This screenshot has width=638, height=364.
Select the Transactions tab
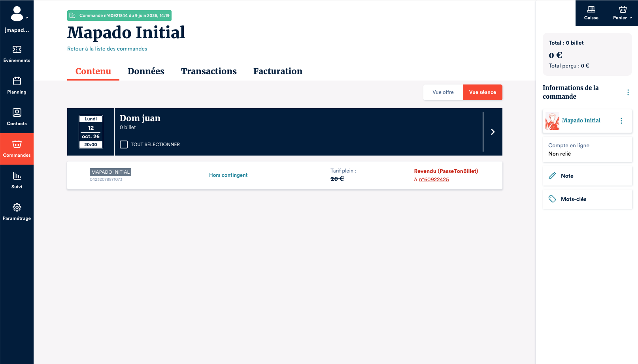point(209,71)
